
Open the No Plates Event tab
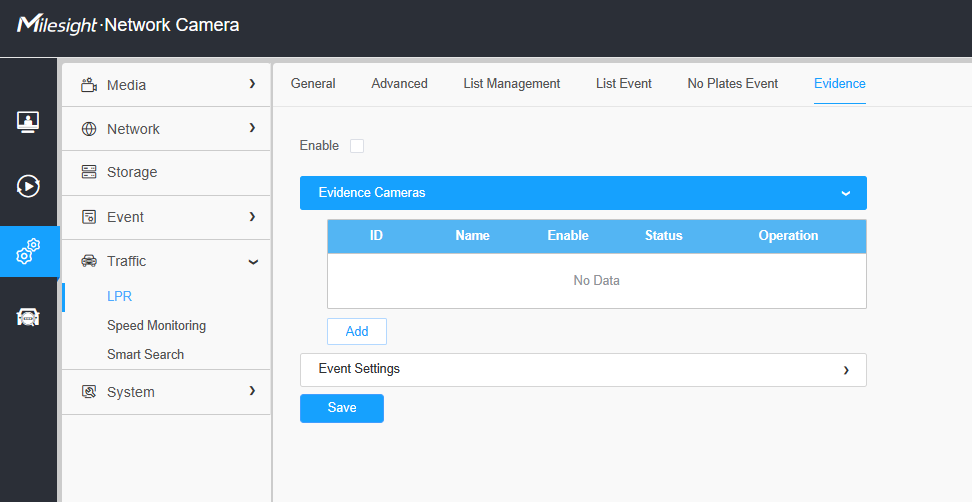coord(733,84)
